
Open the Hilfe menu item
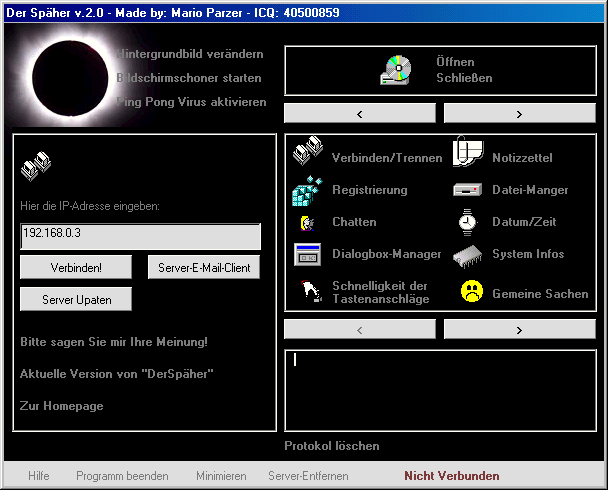39,476
